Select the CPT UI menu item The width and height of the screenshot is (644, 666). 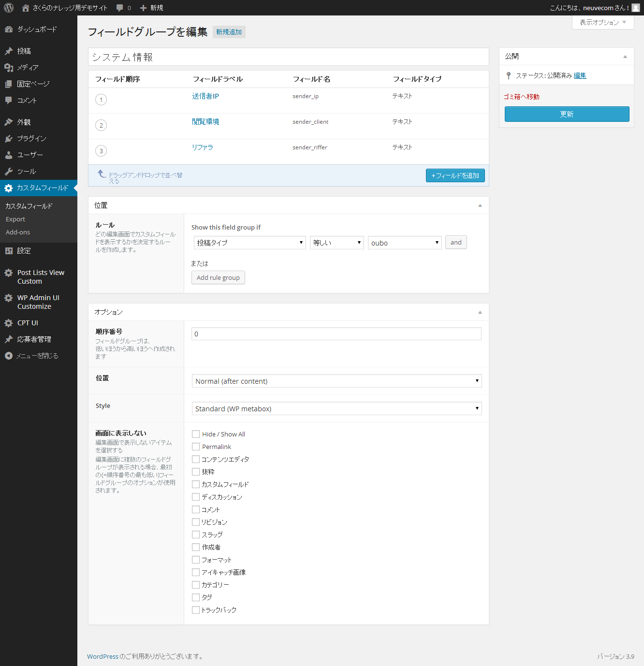(28, 323)
